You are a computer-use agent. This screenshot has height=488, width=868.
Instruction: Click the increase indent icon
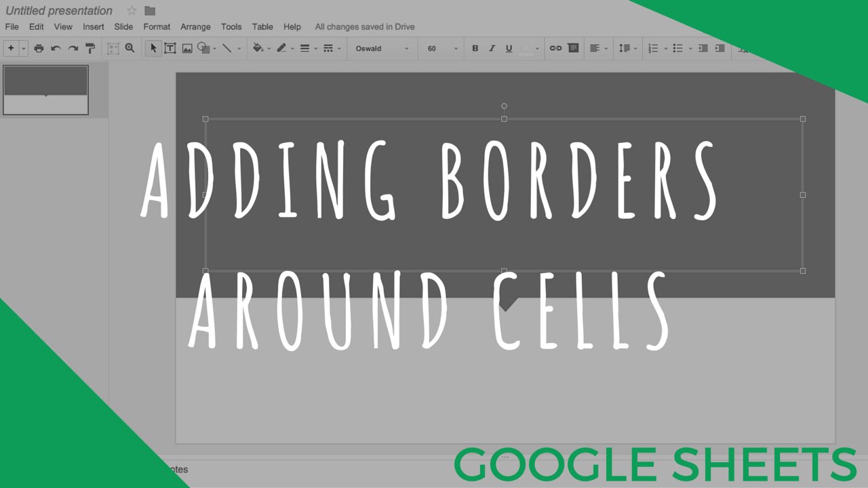click(x=720, y=48)
